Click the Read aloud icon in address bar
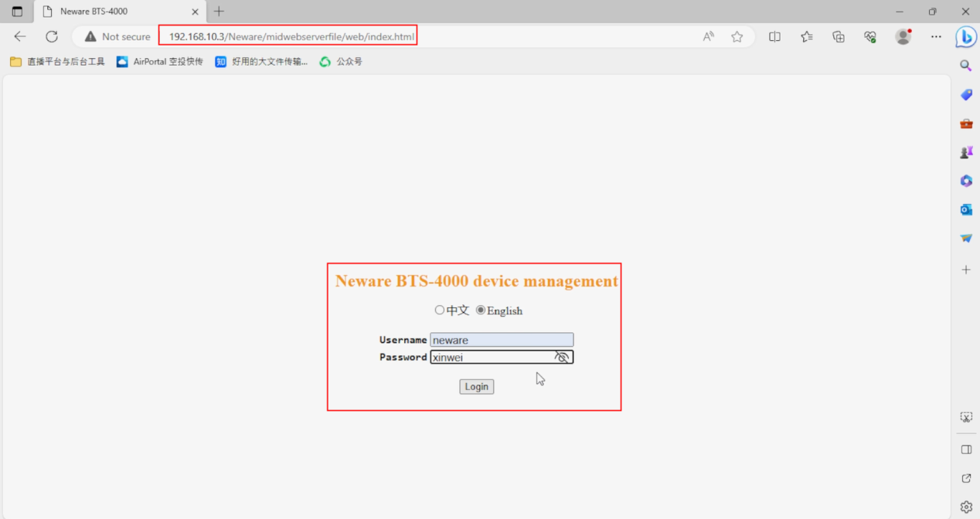 [x=708, y=36]
